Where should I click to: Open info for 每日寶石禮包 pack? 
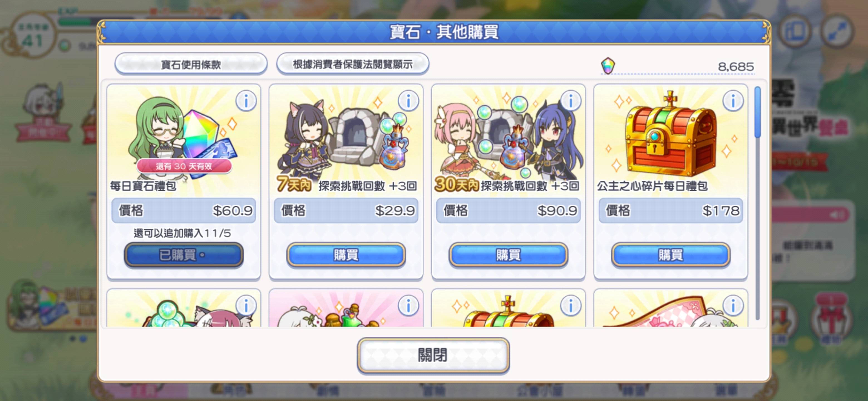pos(246,101)
